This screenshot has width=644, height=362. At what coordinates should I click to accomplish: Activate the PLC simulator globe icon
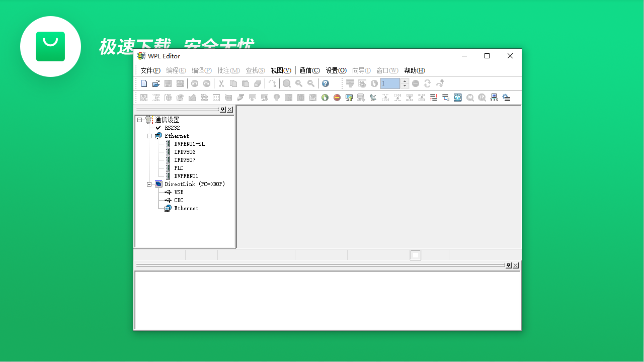(x=325, y=98)
